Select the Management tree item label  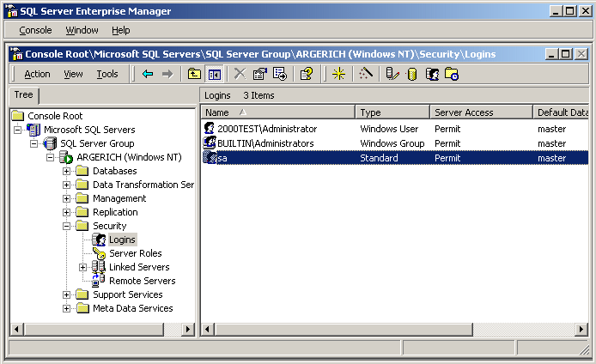[119, 198]
